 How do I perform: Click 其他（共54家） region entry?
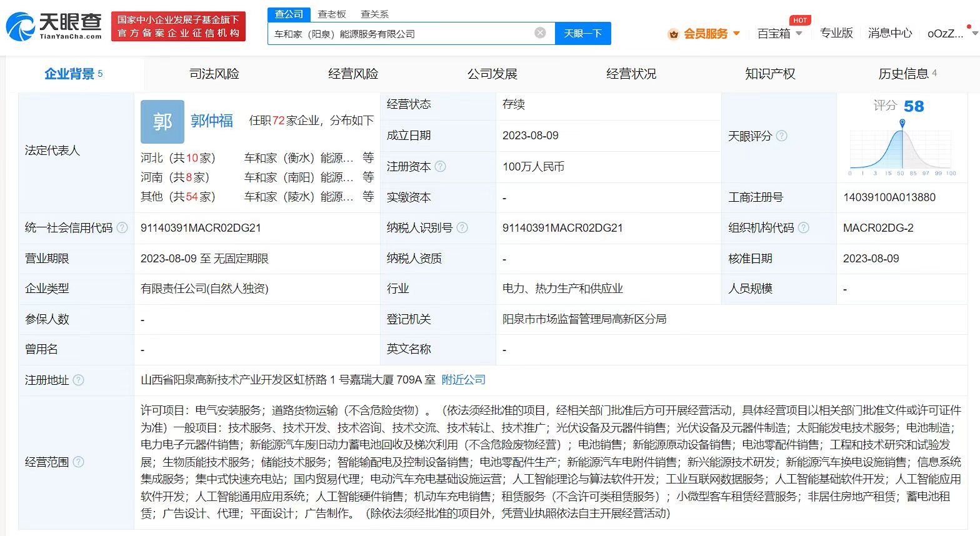point(178,197)
